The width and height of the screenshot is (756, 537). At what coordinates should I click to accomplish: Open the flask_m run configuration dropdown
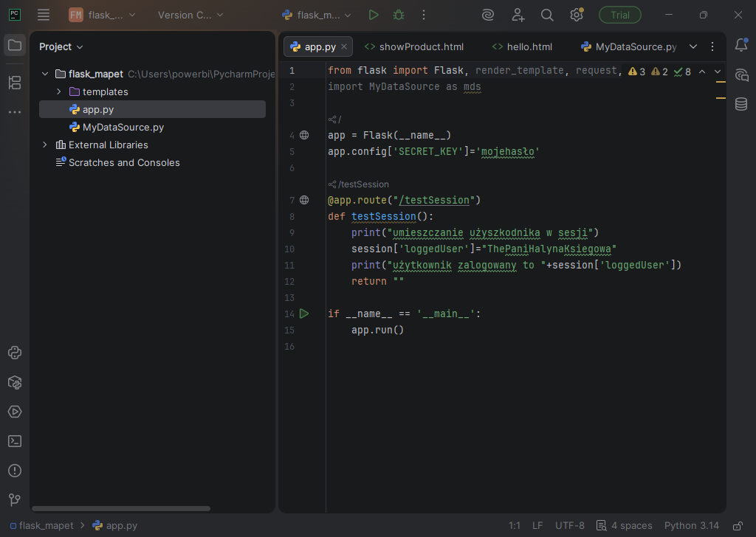[x=316, y=15]
